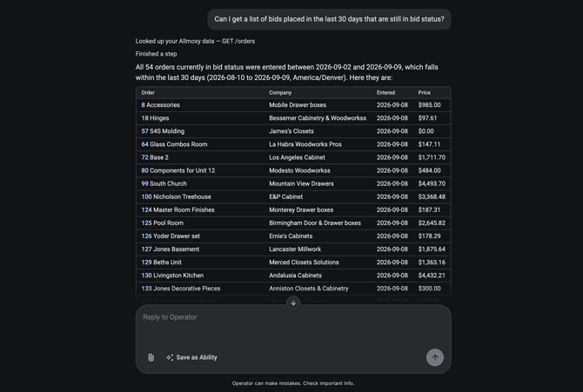Viewport: 583px width, 392px height.
Task: Open order link 133 Jones Decorative Pieces
Action: click(181, 289)
